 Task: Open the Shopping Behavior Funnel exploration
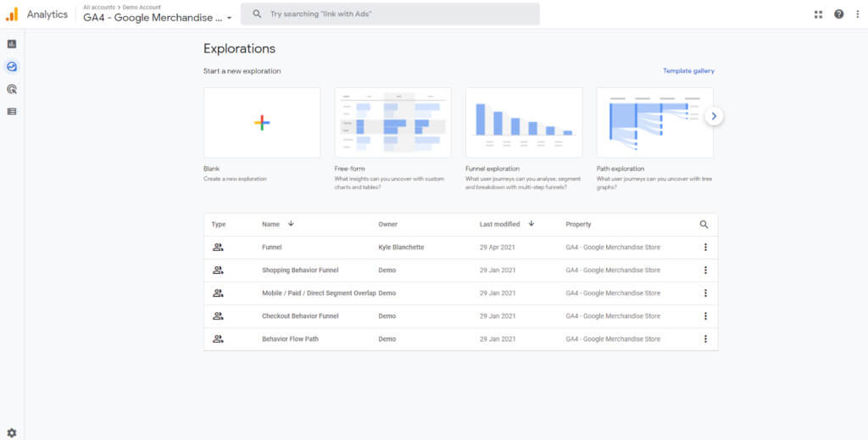[x=300, y=270]
